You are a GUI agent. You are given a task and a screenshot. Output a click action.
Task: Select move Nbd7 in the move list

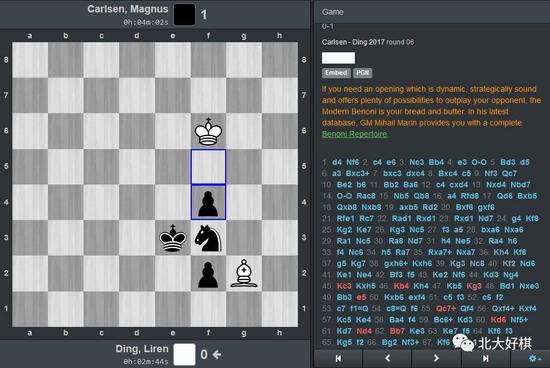click(521, 185)
